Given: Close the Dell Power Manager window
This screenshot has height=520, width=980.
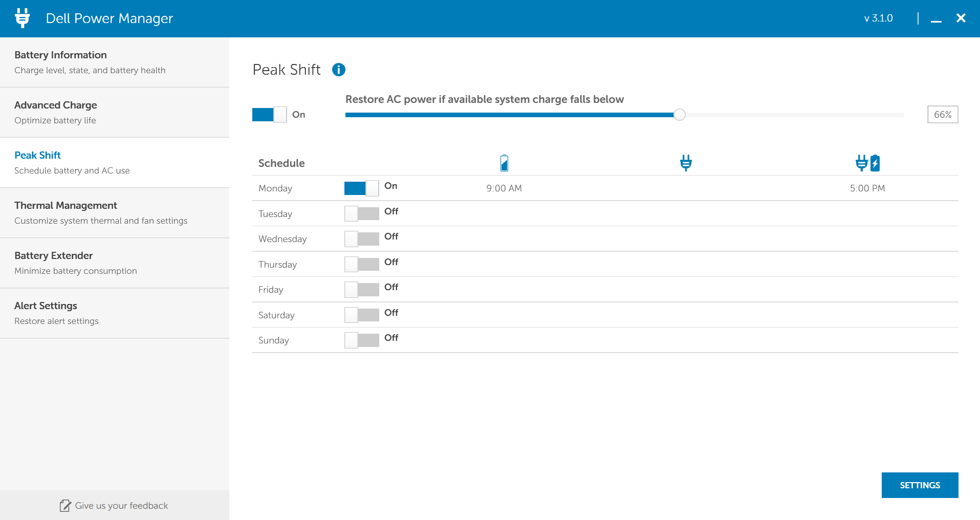Looking at the screenshot, I should (x=961, y=18).
